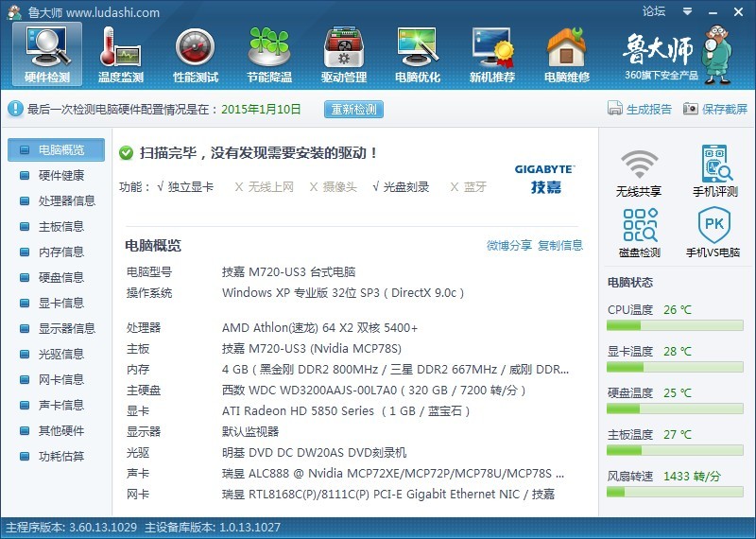
Task: Click the CPU温度 progress bar
Action: (675, 325)
